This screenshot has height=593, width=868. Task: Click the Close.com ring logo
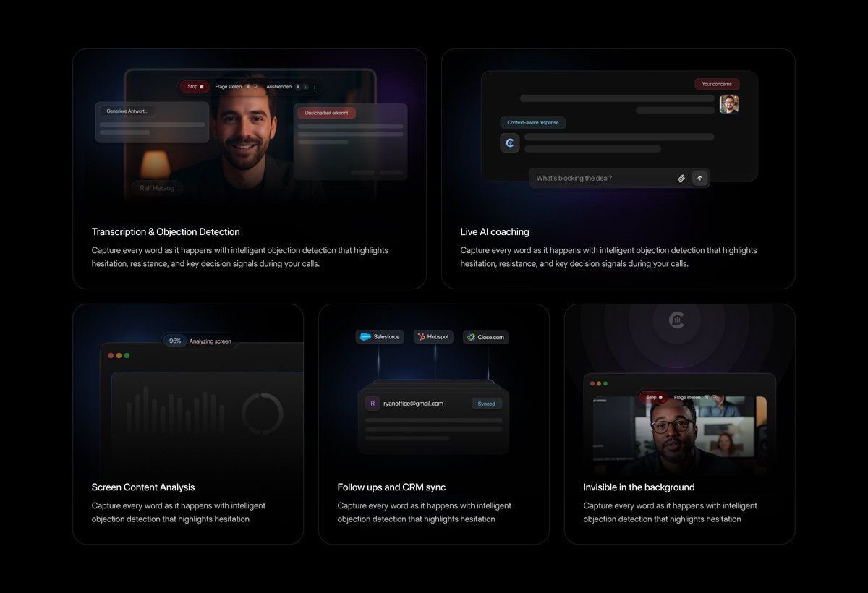pyautogui.click(x=471, y=338)
